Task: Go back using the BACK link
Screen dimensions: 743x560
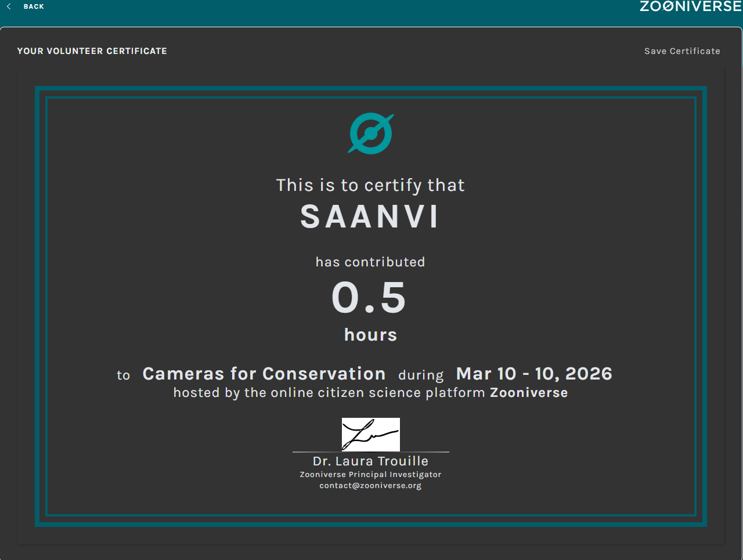Action: pos(34,6)
